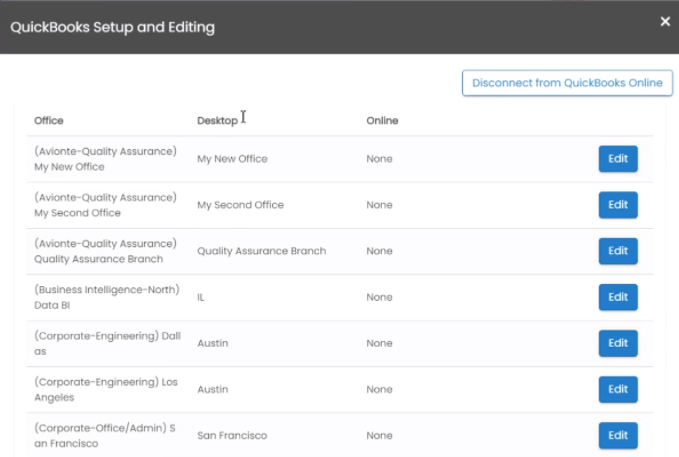
Task: Edit the Quality Assurance Branch row
Action: tap(618, 251)
